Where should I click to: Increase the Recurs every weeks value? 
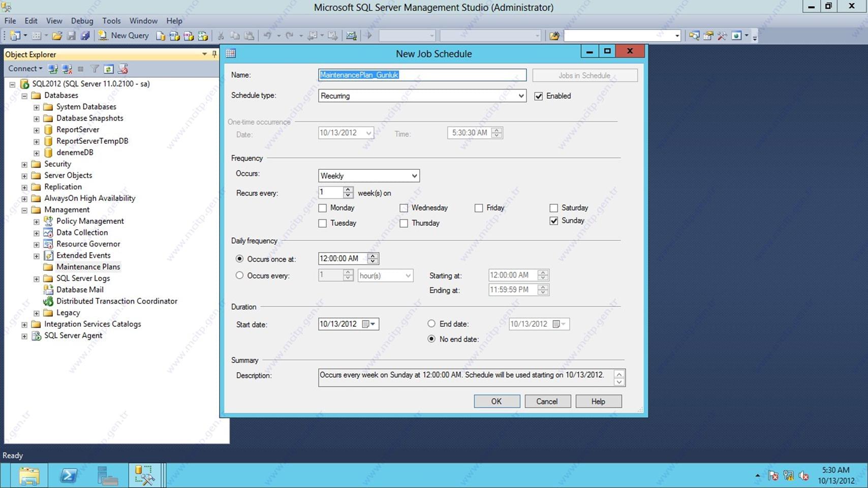pyautogui.click(x=348, y=190)
